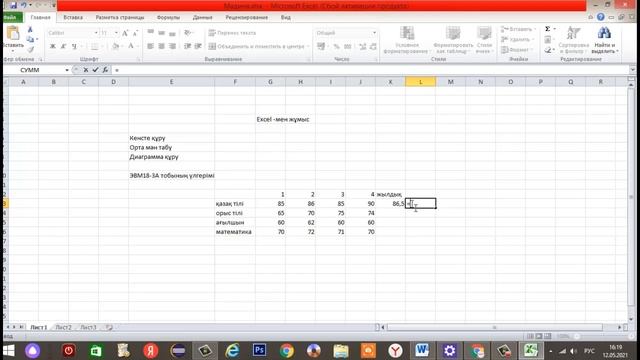Click Delete cells (Удалить) button

click(x=517, y=40)
